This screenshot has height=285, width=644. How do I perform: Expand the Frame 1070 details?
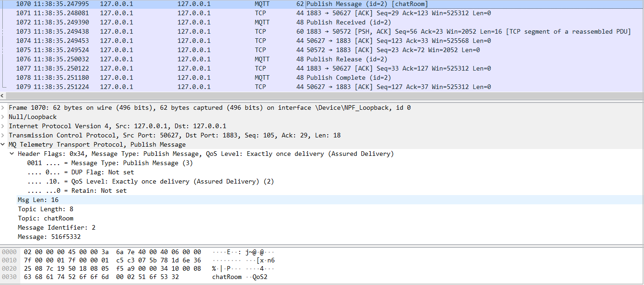4,107
